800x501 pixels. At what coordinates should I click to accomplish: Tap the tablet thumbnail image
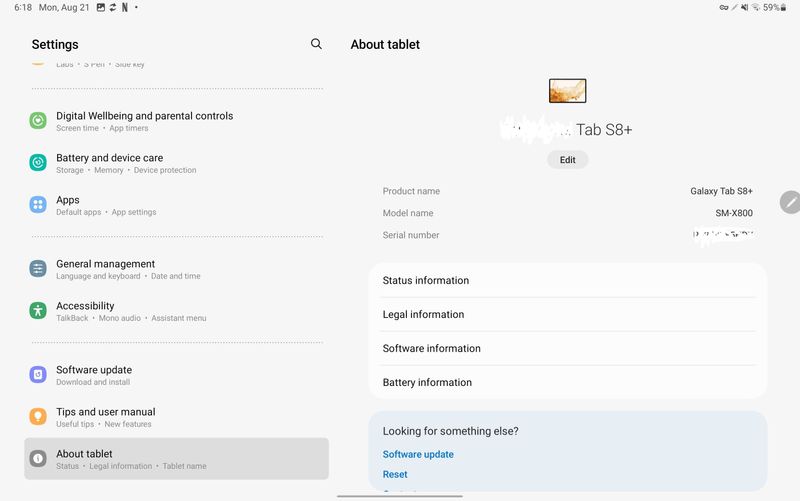click(x=567, y=91)
